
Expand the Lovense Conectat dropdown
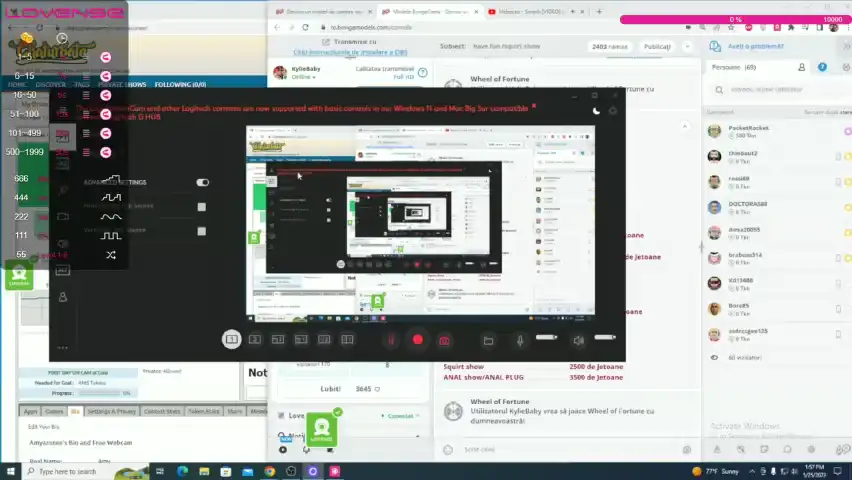400,416
